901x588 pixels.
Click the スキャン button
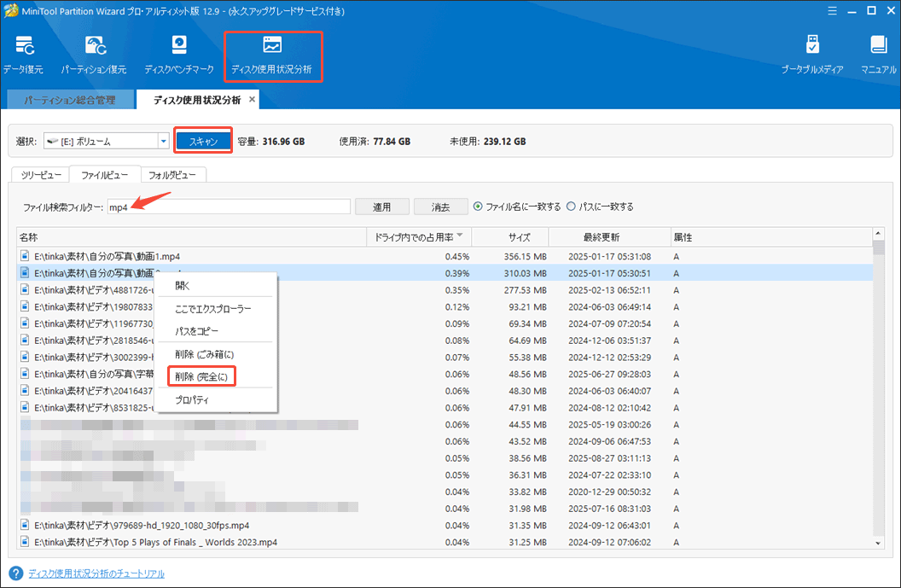point(203,141)
